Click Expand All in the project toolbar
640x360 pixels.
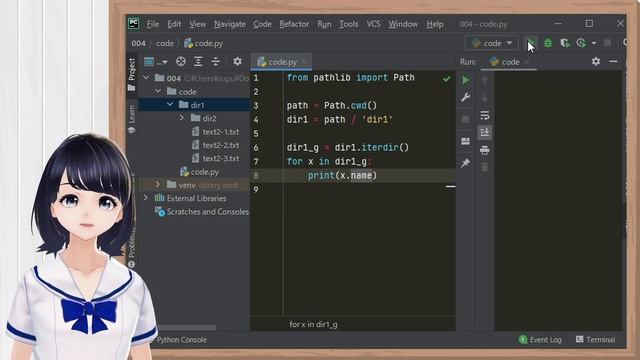[x=198, y=62]
